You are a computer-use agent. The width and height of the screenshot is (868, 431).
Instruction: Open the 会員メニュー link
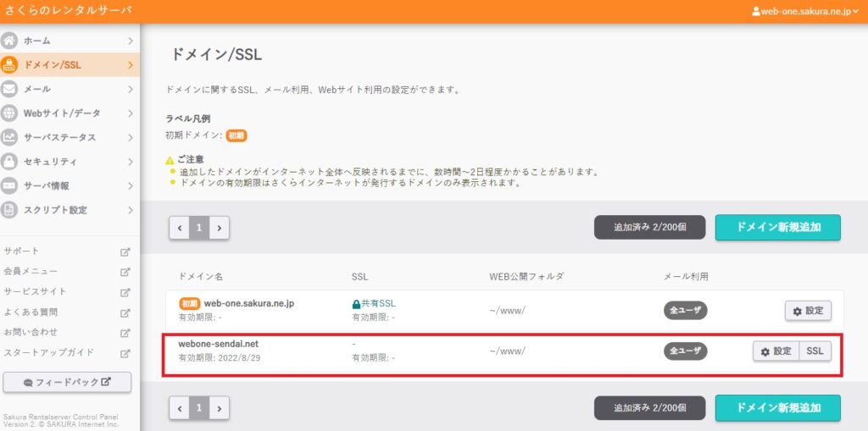point(31,272)
